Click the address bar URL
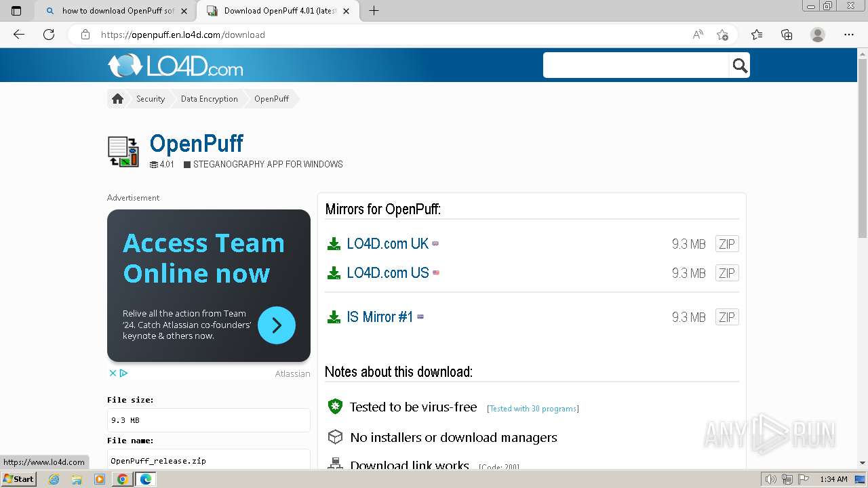The image size is (868, 488). (x=183, y=35)
